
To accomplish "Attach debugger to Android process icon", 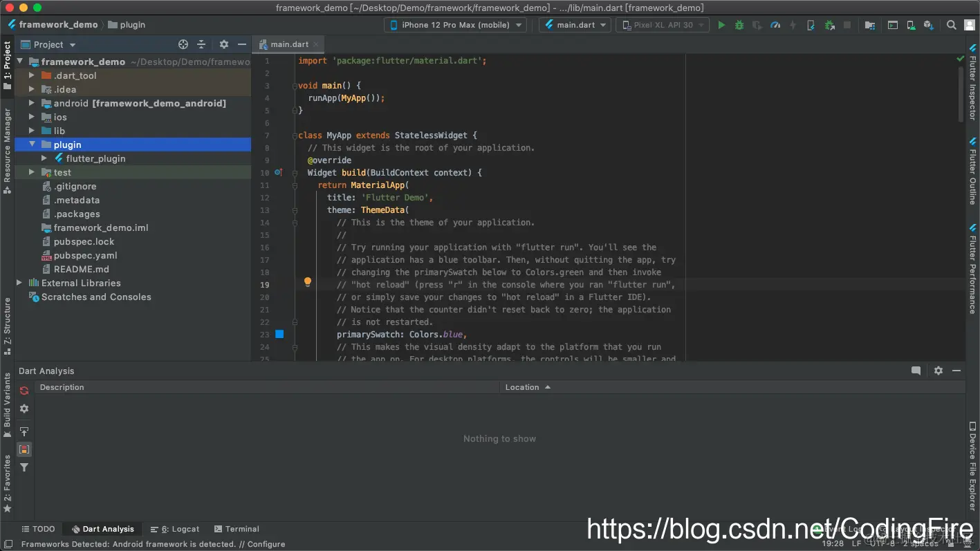I will pyautogui.click(x=829, y=25).
